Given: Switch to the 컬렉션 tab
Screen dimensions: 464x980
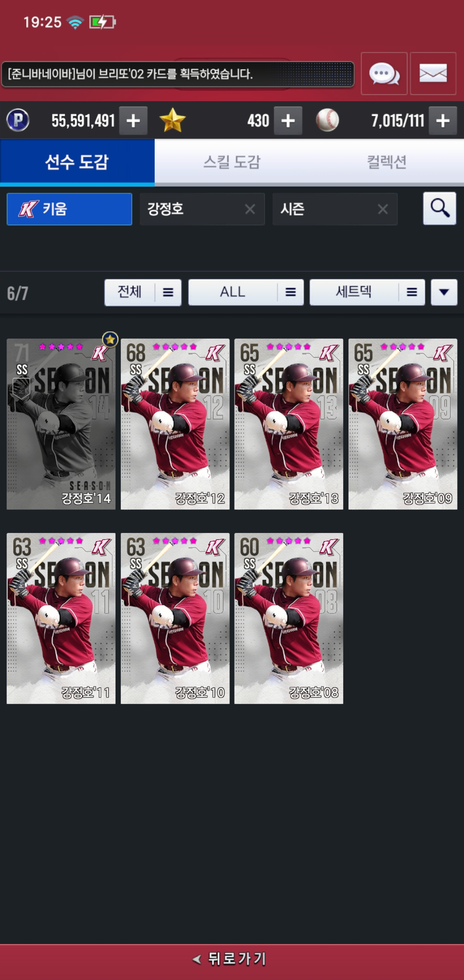Looking at the screenshot, I should click(387, 162).
